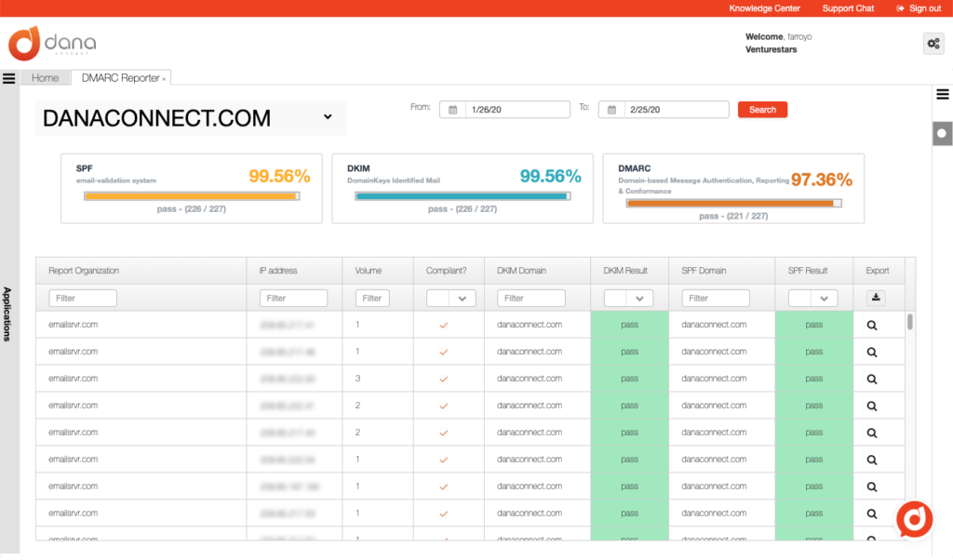Click magnifier icon in fourth table row
Screen dimensions: 953x560
(x=871, y=407)
